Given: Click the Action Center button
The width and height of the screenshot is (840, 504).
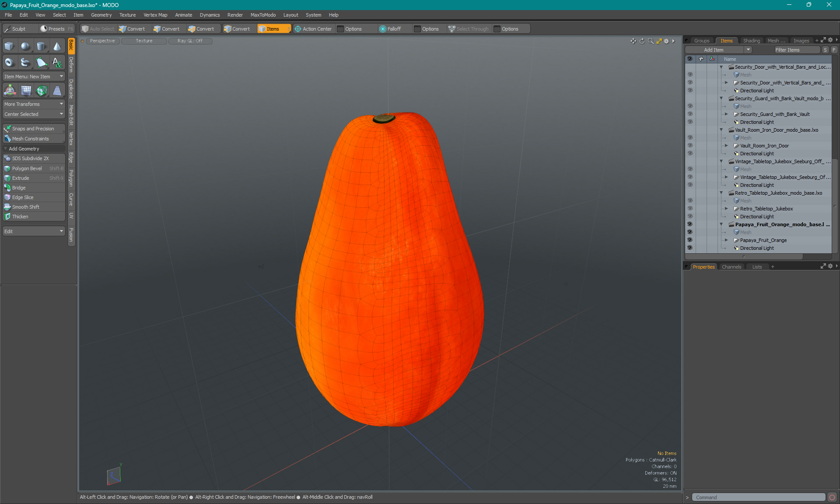Looking at the screenshot, I should coord(313,29).
